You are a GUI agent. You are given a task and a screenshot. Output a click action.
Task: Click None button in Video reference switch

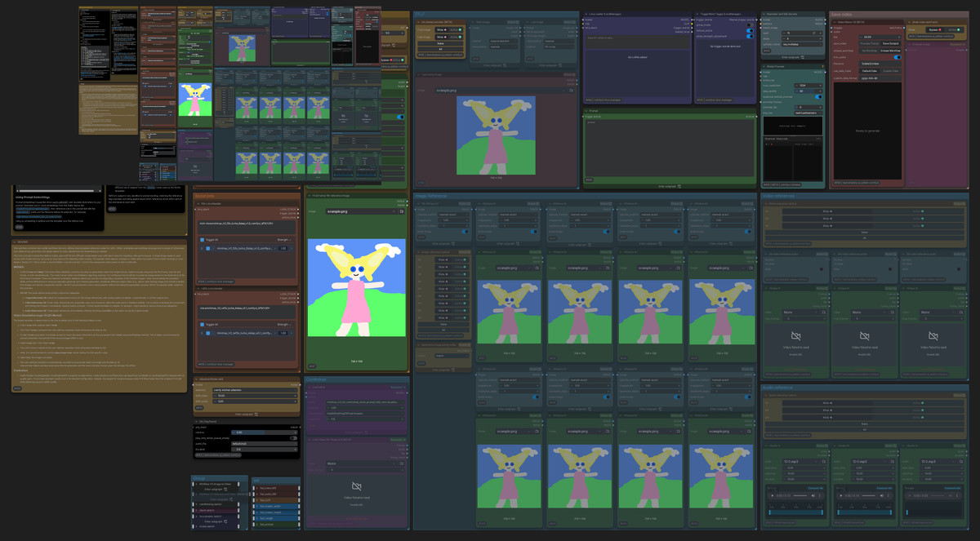[864, 232]
